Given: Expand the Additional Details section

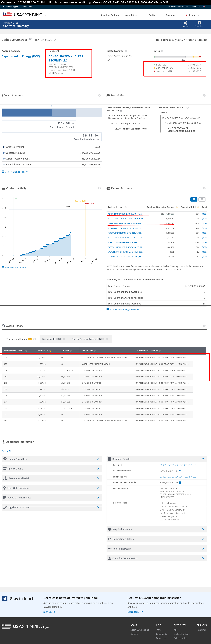Looking at the screenshot, I should 156,549.
